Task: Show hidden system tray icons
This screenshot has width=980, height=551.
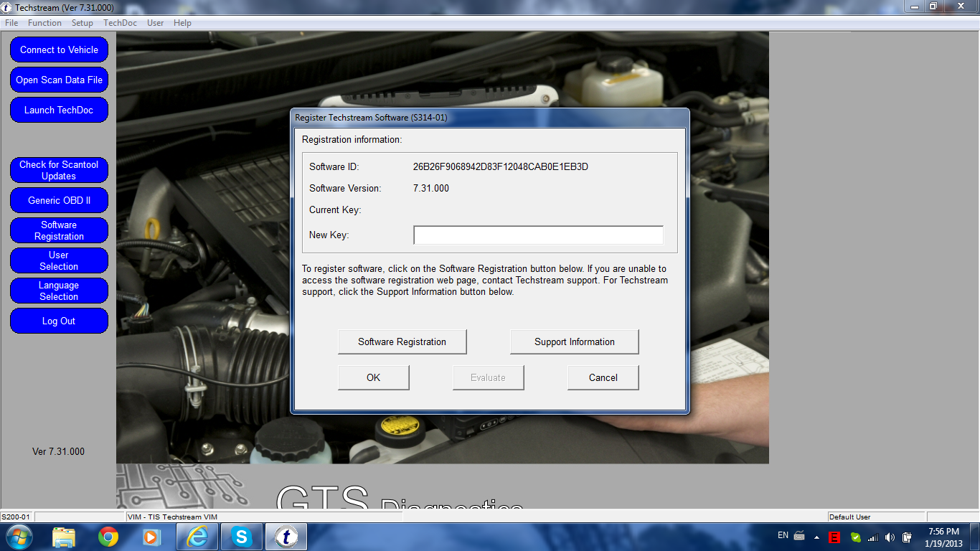Action: pyautogui.click(x=816, y=537)
